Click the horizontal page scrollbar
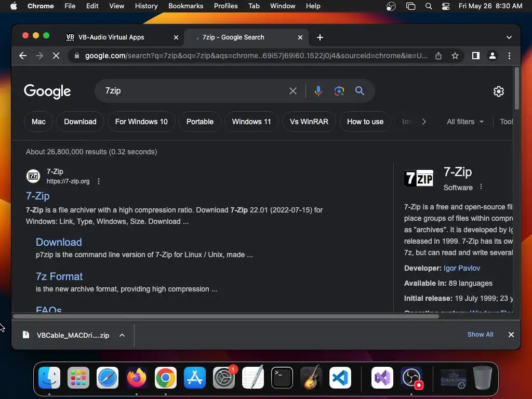Image resolution: width=532 pixels, height=399 pixels. pos(226,316)
